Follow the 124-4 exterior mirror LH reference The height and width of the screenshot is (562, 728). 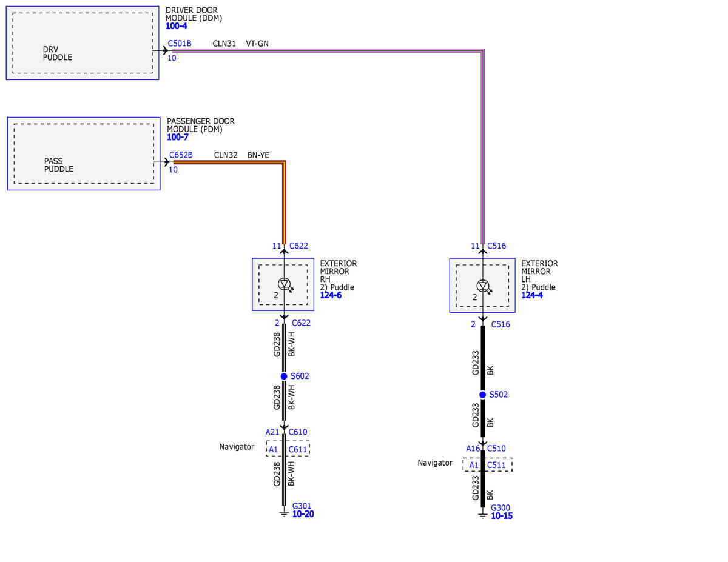(532, 295)
